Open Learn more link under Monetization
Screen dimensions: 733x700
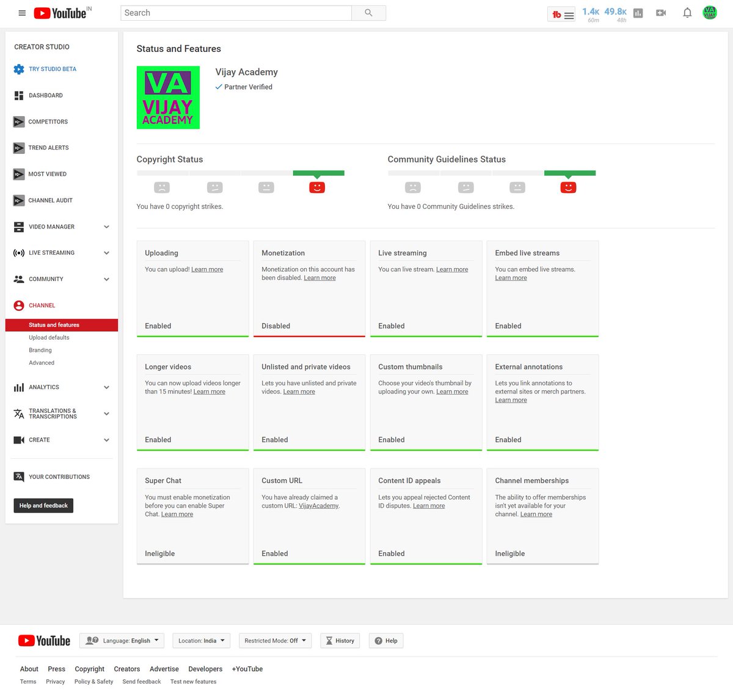(x=320, y=278)
